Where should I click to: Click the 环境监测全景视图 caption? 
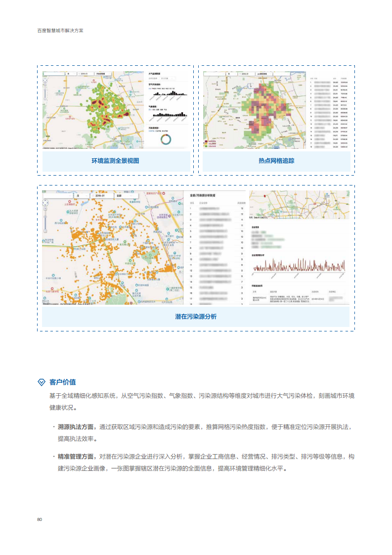(x=115, y=161)
